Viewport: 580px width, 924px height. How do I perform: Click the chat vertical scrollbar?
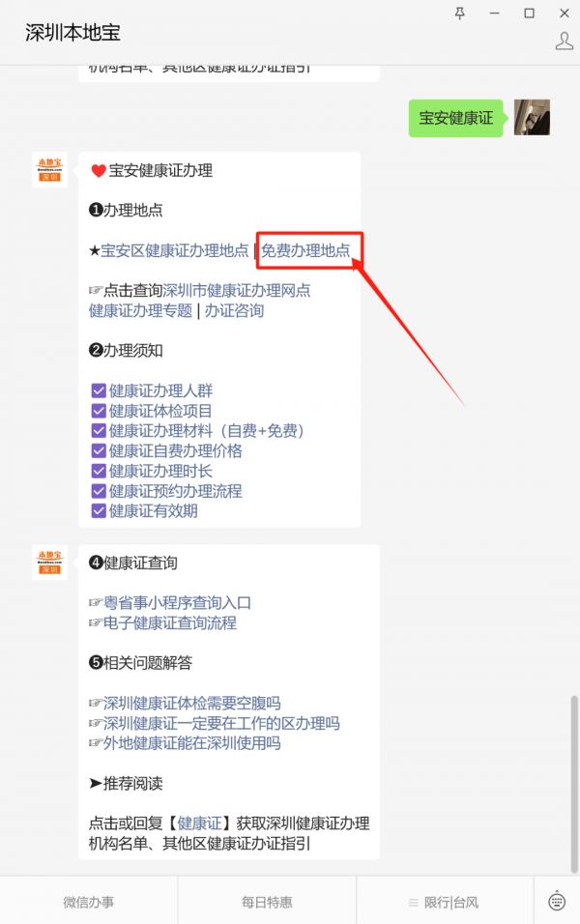point(574,784)
